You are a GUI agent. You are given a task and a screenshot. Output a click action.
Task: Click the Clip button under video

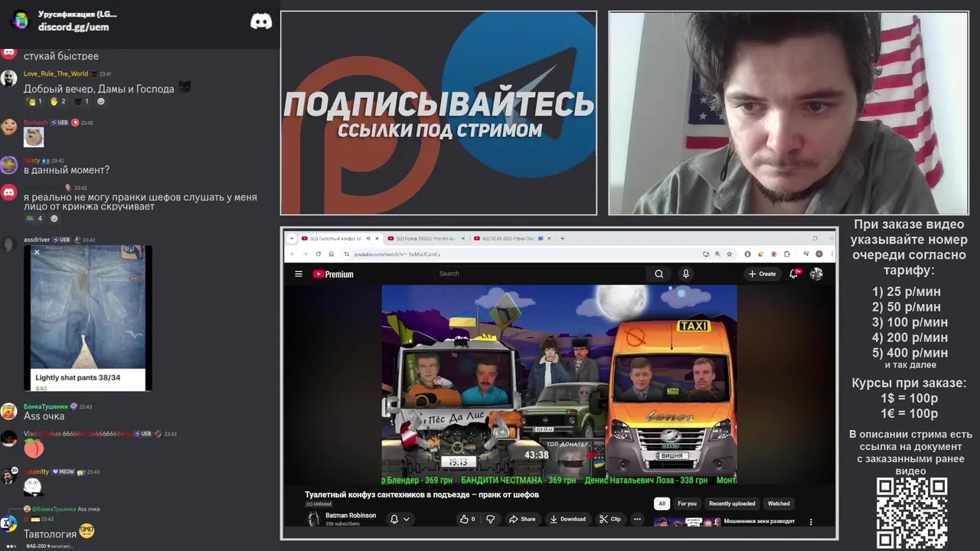point(610,519)
